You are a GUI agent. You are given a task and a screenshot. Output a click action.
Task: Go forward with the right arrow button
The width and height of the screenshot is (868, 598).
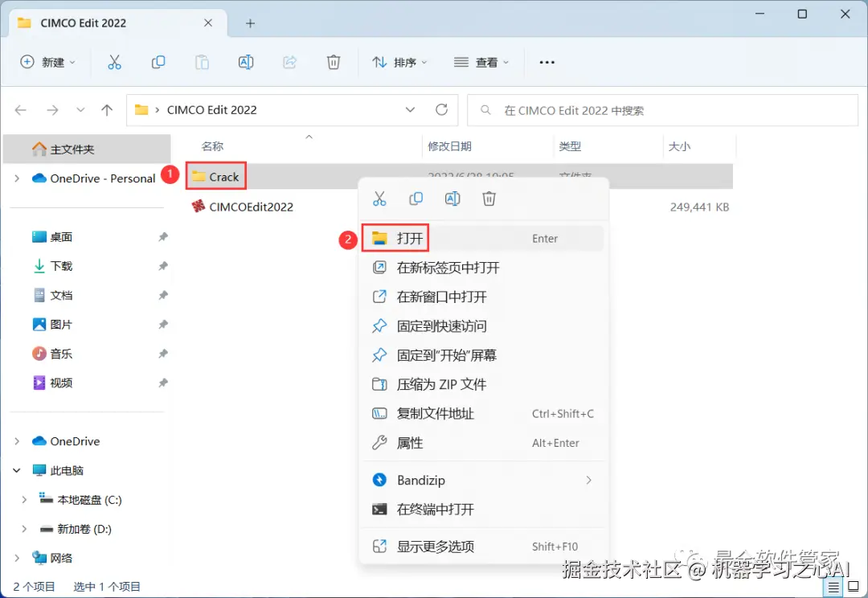(52, 110)
